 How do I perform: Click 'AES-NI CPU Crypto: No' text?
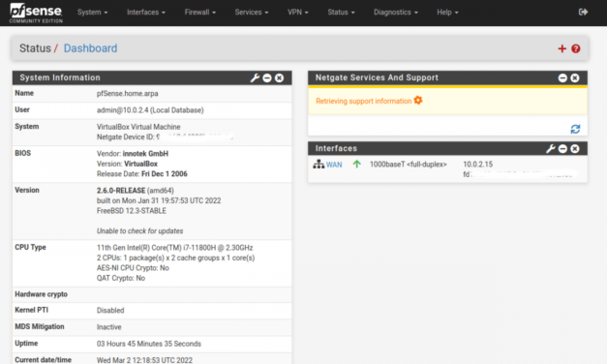(133, 268)
